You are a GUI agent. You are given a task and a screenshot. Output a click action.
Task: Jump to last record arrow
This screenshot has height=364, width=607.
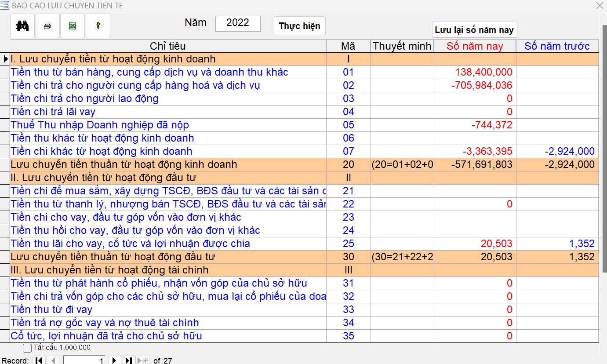tap(128, 360)
